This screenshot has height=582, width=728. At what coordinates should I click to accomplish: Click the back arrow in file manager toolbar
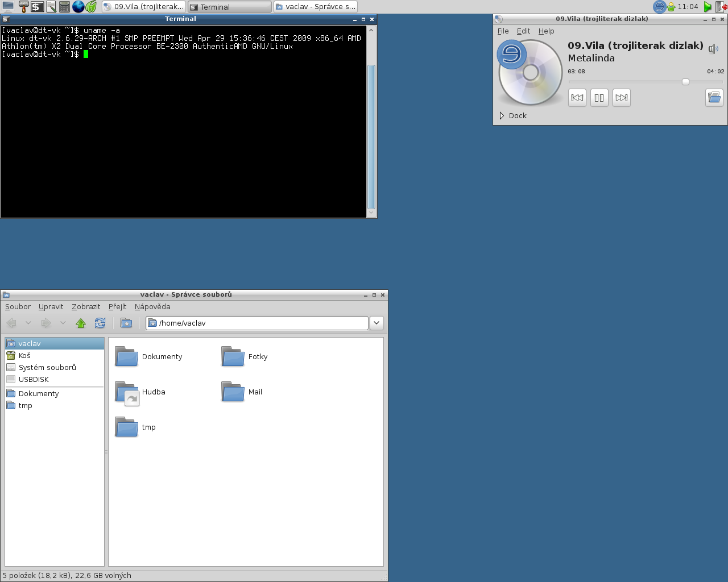point(11,323)
